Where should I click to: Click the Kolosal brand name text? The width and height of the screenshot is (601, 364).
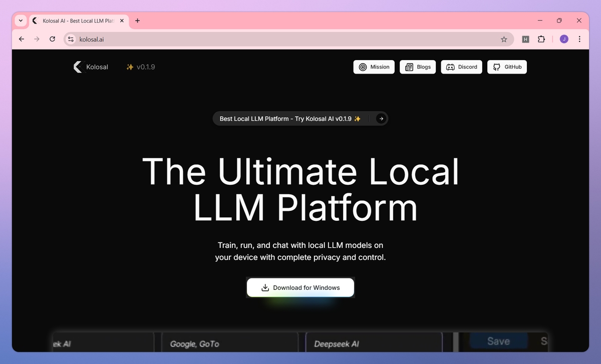point(97,67)
